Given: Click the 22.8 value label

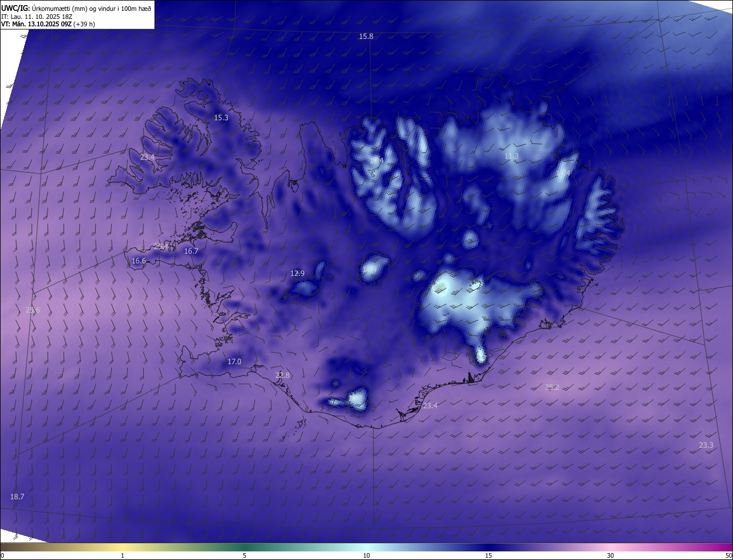Looking at the screenshot, I should [282, 375].
